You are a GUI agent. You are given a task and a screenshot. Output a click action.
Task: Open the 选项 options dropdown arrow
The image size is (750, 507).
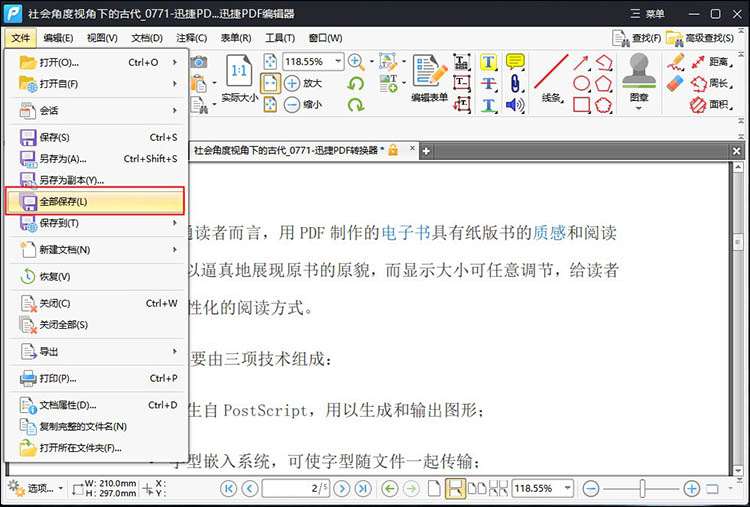tap(61, 488)
